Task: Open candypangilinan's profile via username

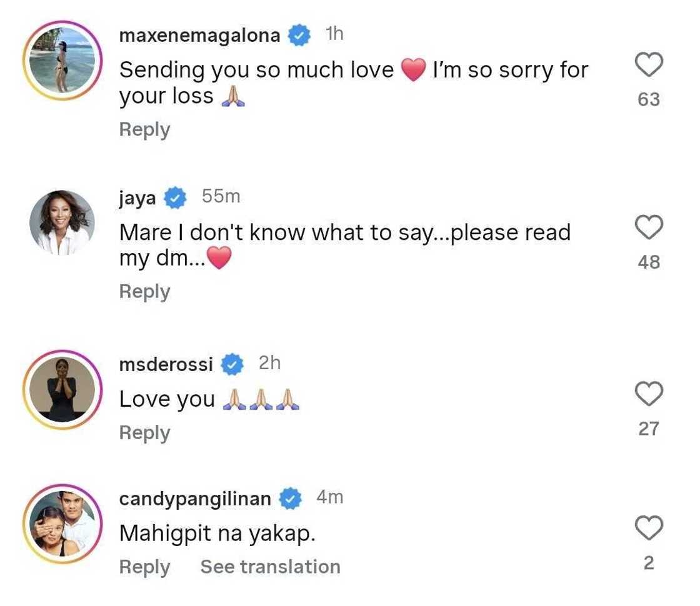Action: (x=195, y=499)
